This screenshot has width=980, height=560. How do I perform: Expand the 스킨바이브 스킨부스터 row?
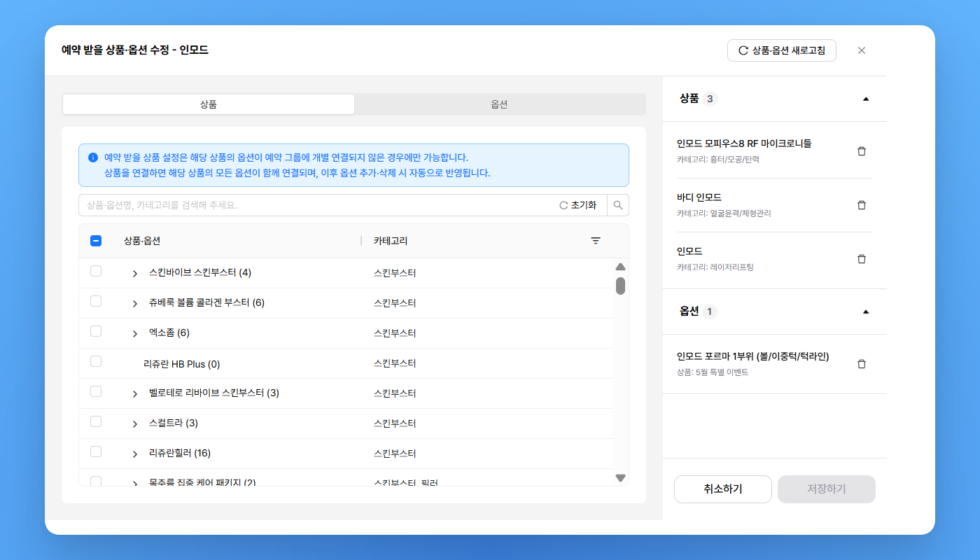(x=135, y=274)
